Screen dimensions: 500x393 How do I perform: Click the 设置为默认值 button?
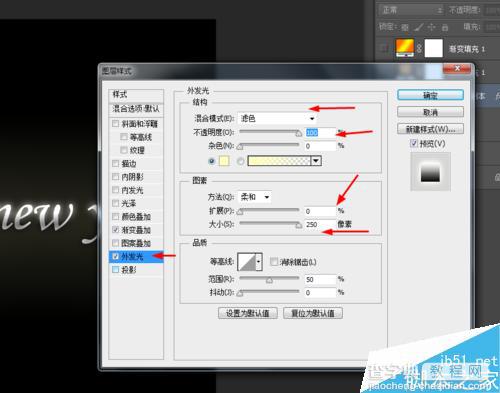pyautogui.click(x=248, y=313)
